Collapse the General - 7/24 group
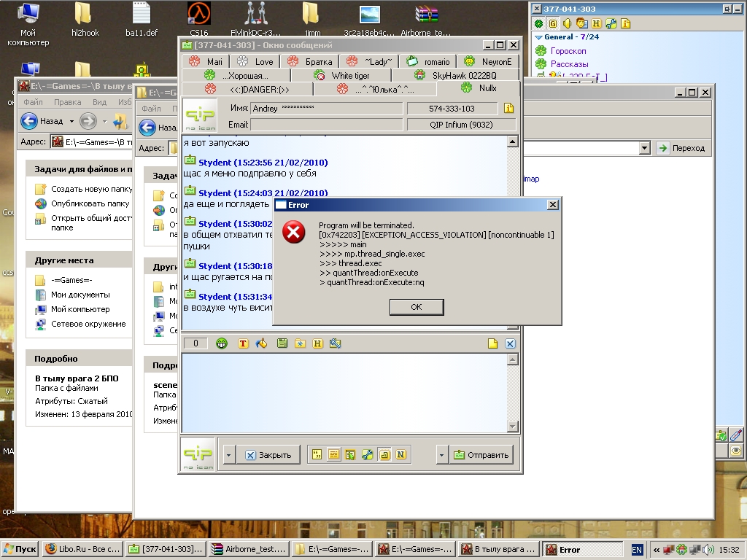 pyautogui.click(x=538, y=37)
